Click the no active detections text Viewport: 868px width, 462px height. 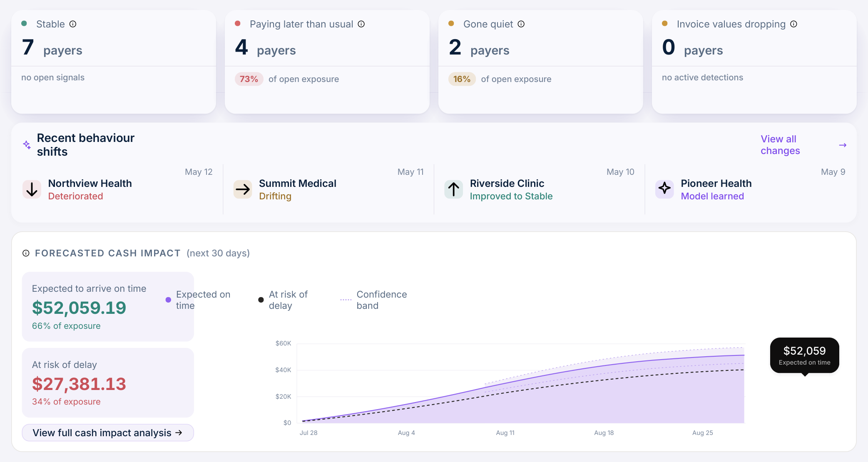702,77
